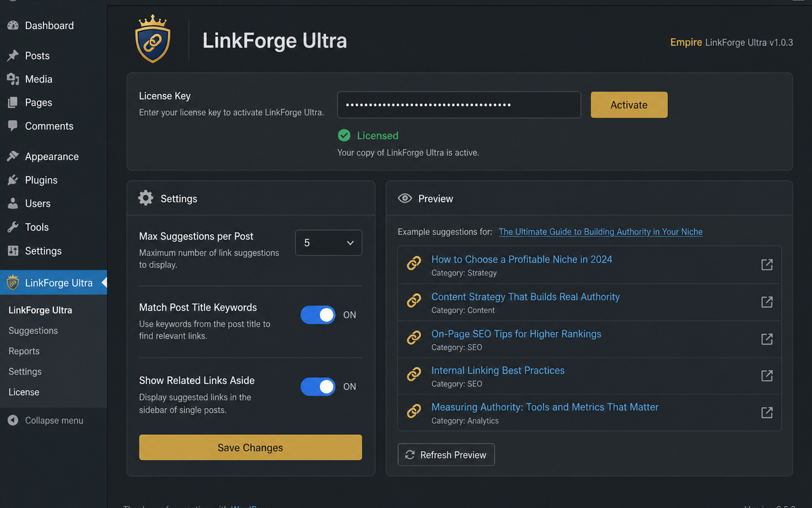Viewport: 812px width, 508px height.
Task: Open the License submenu page
Action: pyautogui.click(x=24, y=392)
